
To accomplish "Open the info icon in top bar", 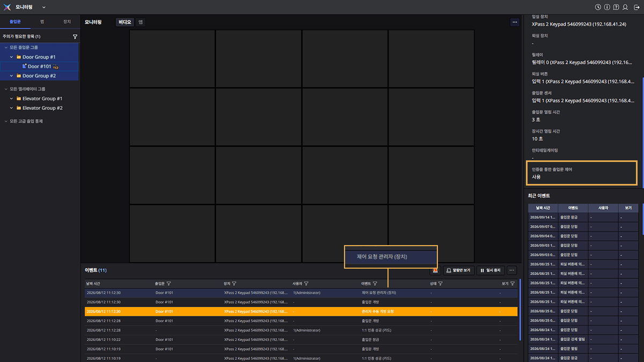I will tap(607, 7).
